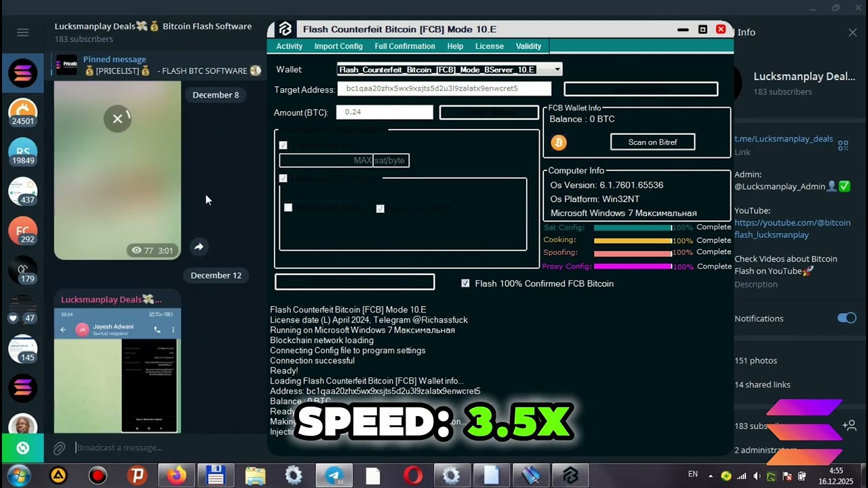Open the chat with 437 unread

22,191
